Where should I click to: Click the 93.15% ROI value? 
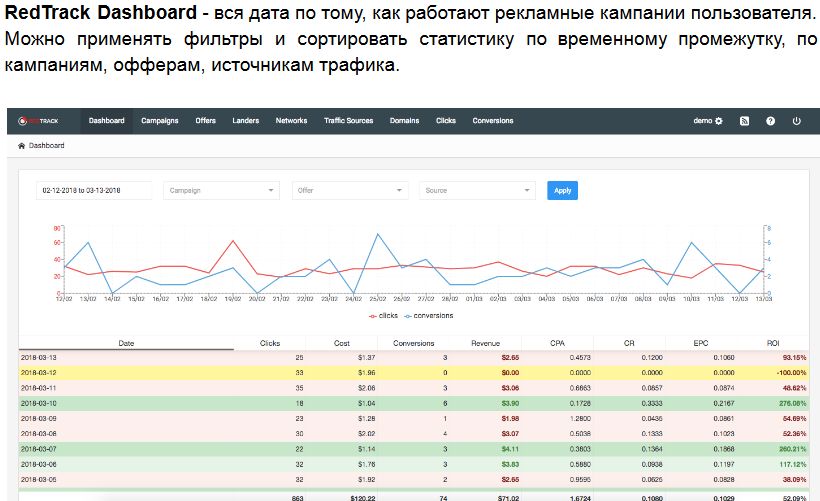794,358
